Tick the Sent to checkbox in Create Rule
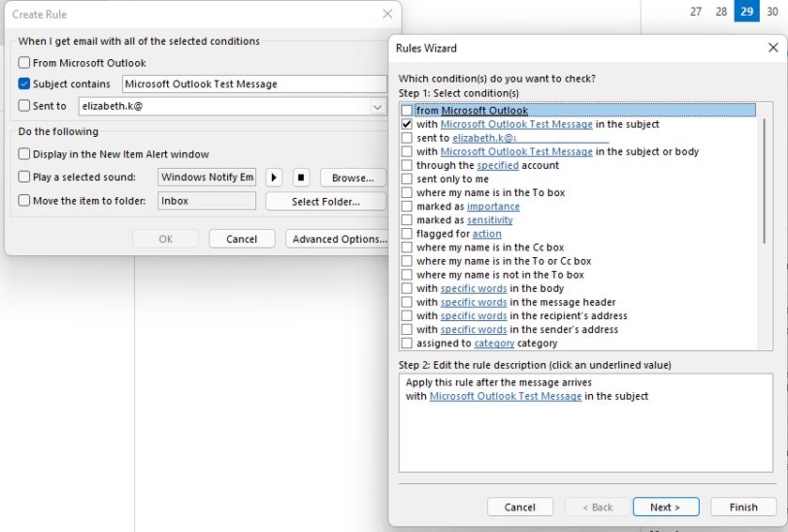The width and height of the screenshot is (788, 532). tap(24, 106)
